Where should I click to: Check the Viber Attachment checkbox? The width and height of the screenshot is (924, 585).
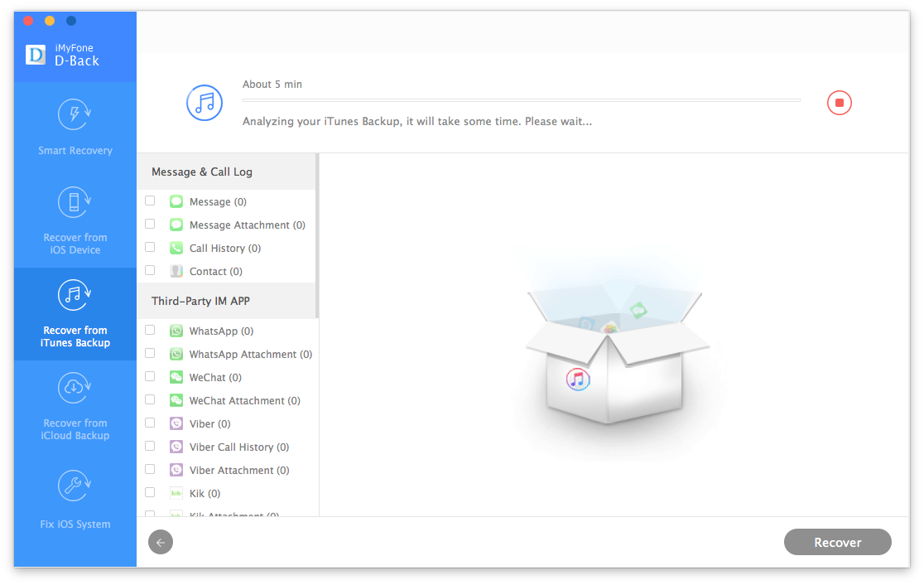(x=150, y=469)
